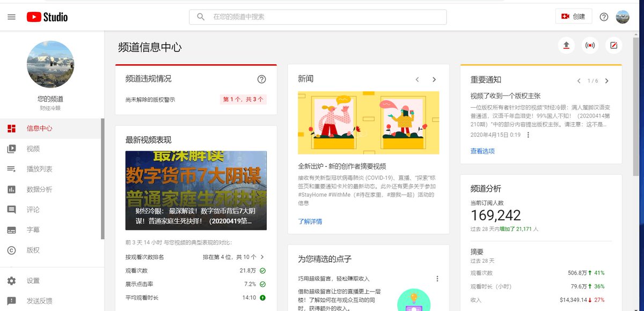Click the 169,242 subscriber count
The image size is (644, 311).
pos(496,216)
